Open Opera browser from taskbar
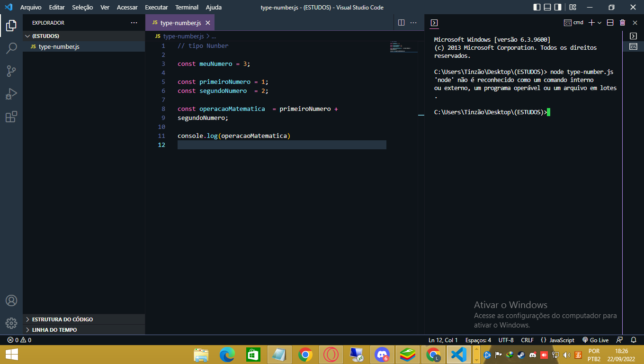 [x=331, y=355]
